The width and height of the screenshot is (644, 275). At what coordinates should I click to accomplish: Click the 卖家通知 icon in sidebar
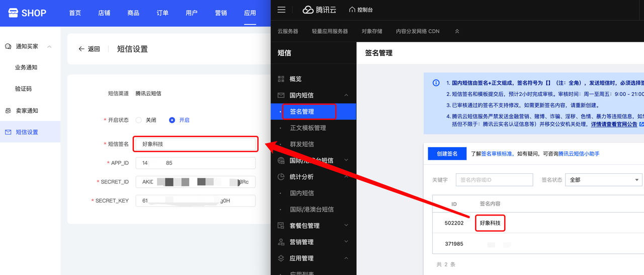pyautogui.click(x=8, y=110)
